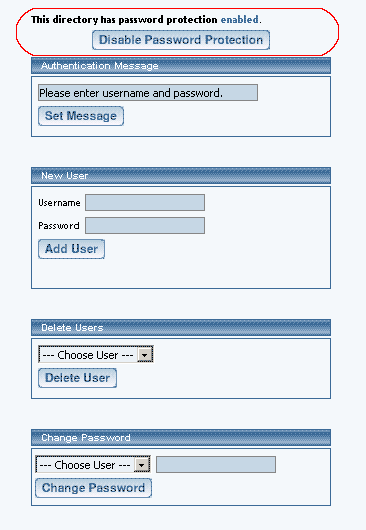The width and height of the screenshot is (366, 530).
Task: Click the Delete User button
Action: [x=77, y=378]
